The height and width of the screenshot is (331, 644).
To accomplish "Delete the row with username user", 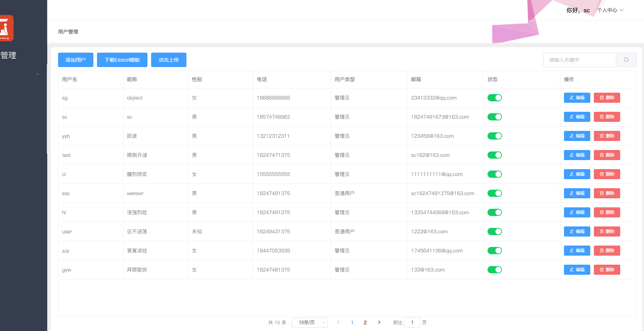I will pos(607,231).
